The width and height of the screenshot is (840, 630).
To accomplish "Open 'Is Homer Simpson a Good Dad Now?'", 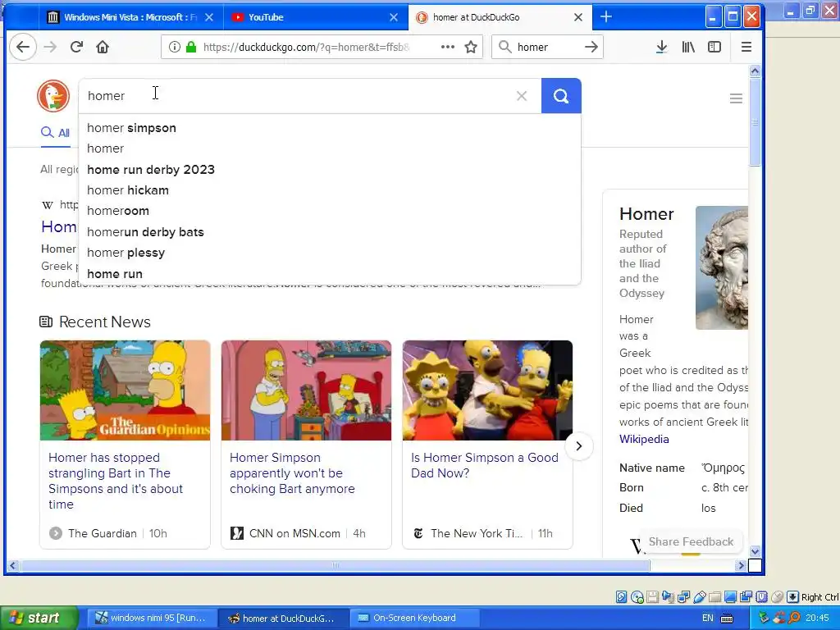I will pos(484,465).
